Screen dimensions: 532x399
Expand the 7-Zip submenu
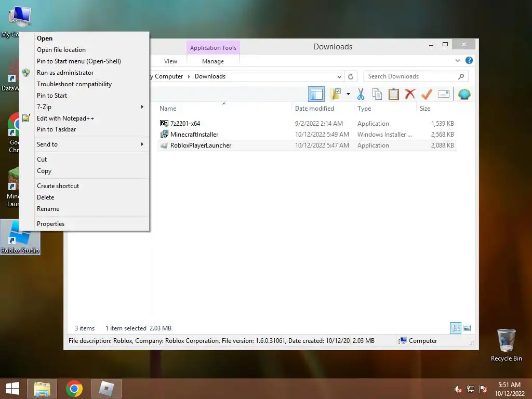[85, 107]
